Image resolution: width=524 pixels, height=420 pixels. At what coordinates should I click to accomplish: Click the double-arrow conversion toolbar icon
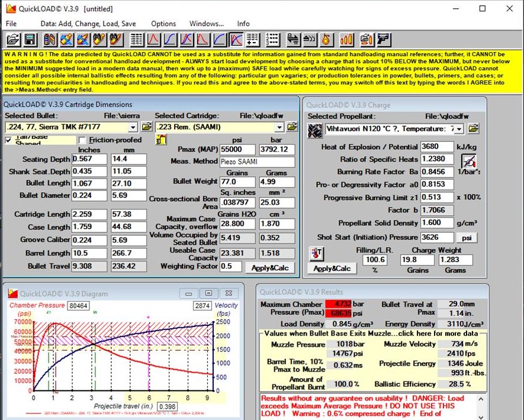coord(294,40)
